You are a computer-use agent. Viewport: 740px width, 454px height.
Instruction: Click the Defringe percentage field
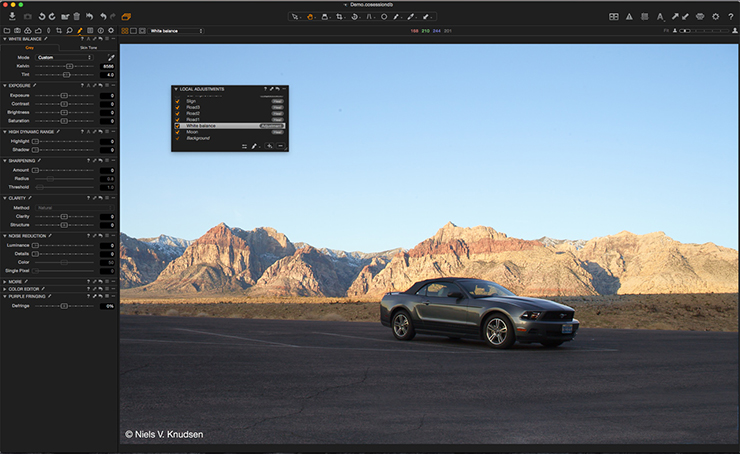pyautogui.click(x=108, y=306)
